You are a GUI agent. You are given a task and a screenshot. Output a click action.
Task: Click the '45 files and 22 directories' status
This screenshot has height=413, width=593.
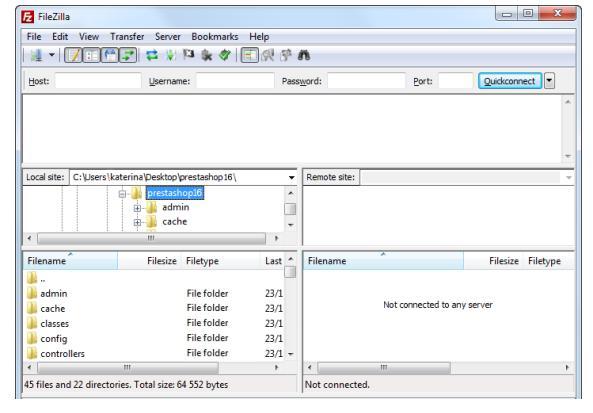pyautogui.click(x=126, y=385)
